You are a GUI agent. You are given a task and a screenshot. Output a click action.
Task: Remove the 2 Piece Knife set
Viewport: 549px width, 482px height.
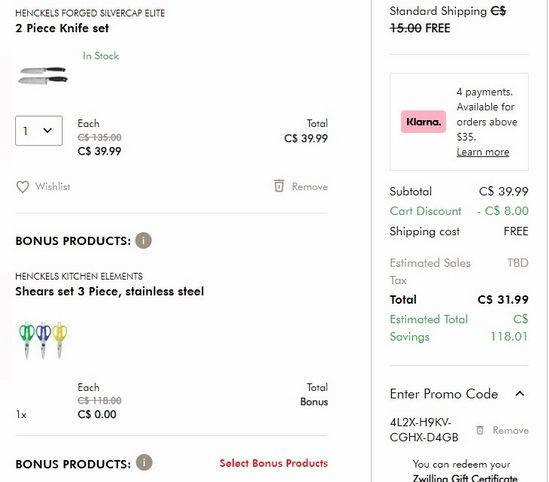pyautogui.click(x=310, y=187)
